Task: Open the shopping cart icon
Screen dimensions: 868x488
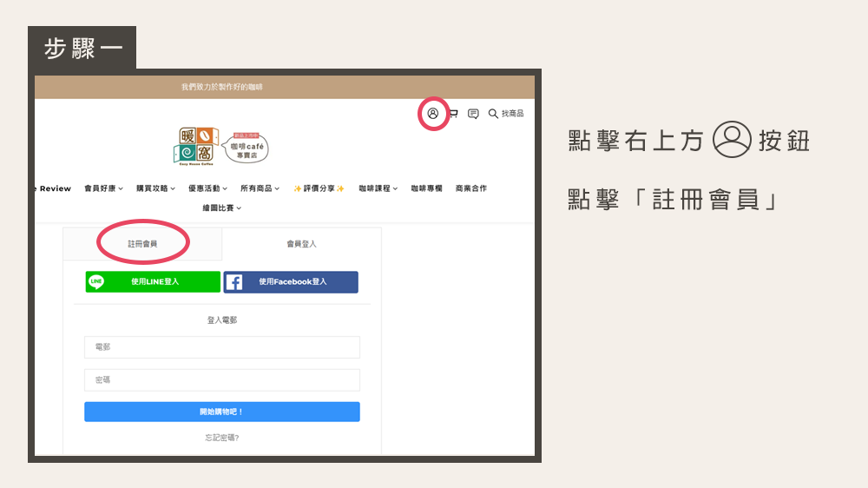Action: (x=453, y=114)
